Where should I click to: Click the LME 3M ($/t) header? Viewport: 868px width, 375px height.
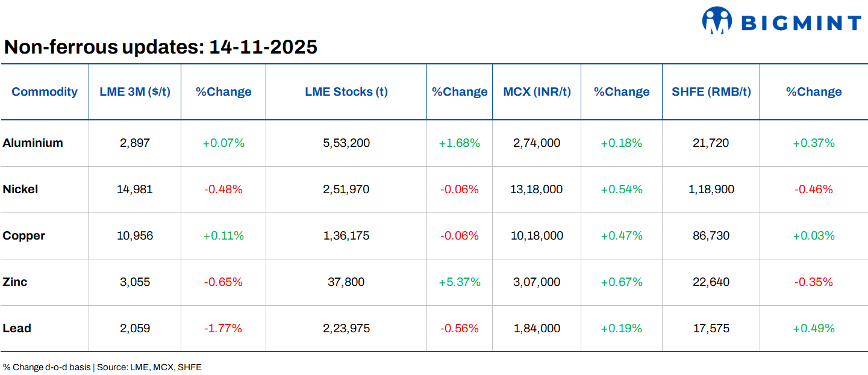[134, 91]
